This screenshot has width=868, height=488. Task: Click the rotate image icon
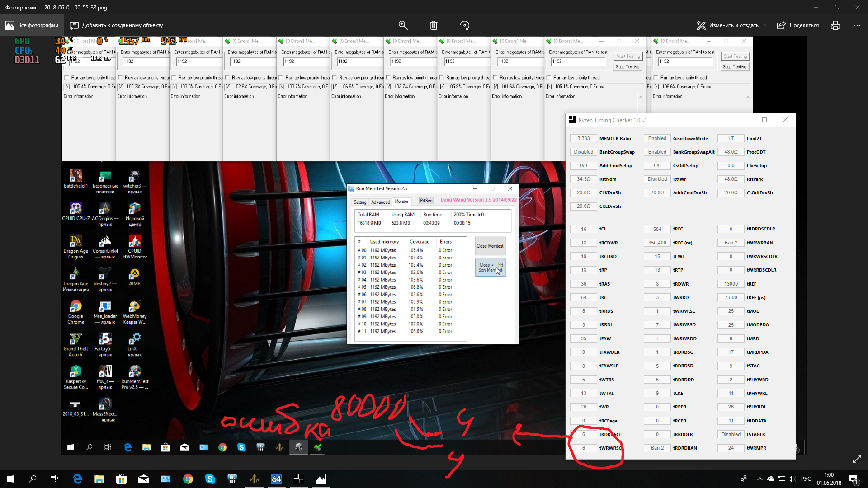(465, 25)
